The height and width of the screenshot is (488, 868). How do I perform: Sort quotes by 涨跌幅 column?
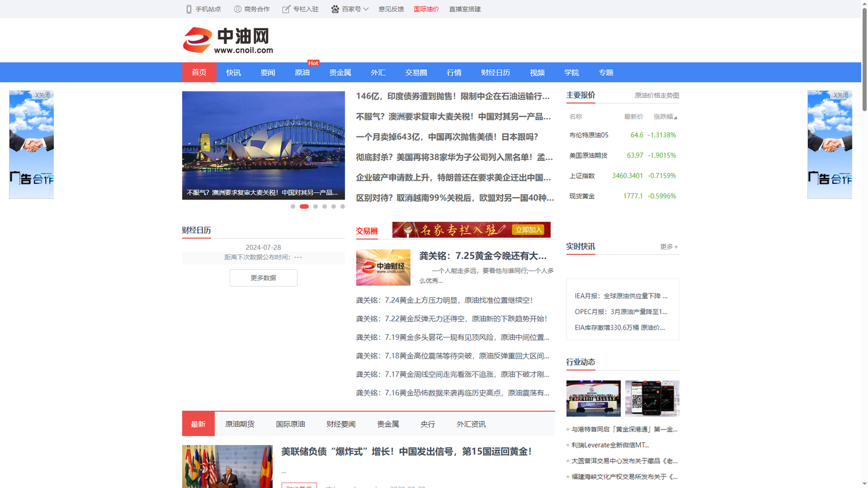[x=665, y=117]
